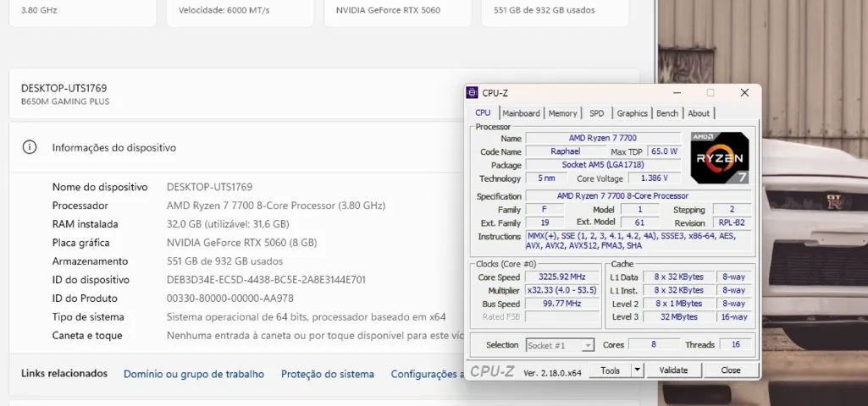868x406 pixels.
Task: Click the Revision value RPL-B2
Action: pos(733,223)
